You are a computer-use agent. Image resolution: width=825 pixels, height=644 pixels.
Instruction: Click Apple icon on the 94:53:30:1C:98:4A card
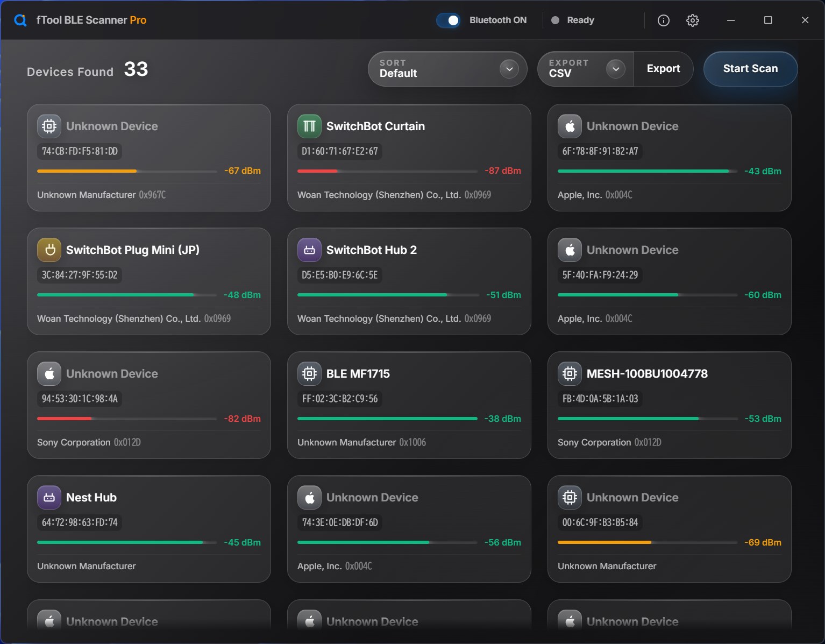(x=49, y=374)
